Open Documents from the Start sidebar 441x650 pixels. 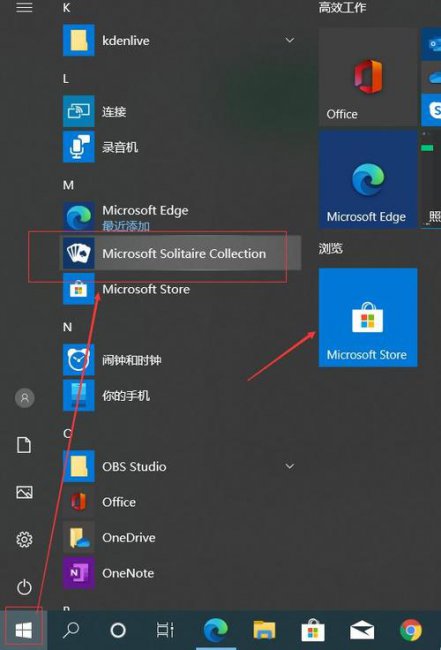(x=24, y=445)
